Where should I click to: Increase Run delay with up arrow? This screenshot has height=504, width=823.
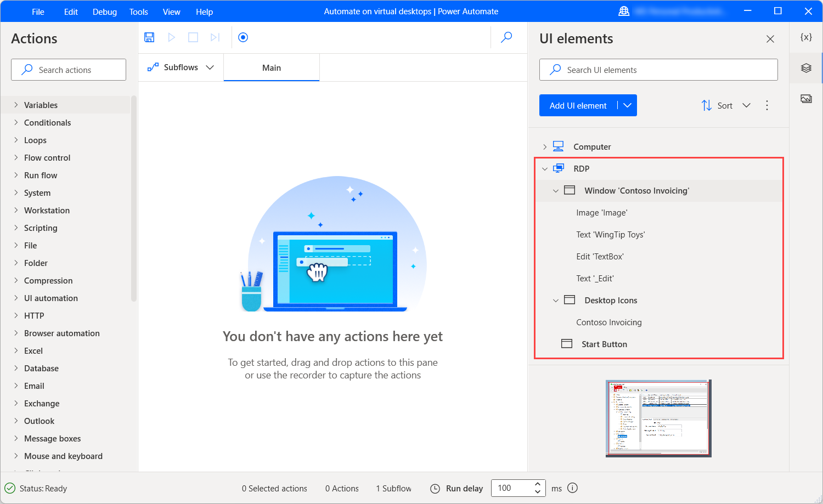tap(538, 484)
